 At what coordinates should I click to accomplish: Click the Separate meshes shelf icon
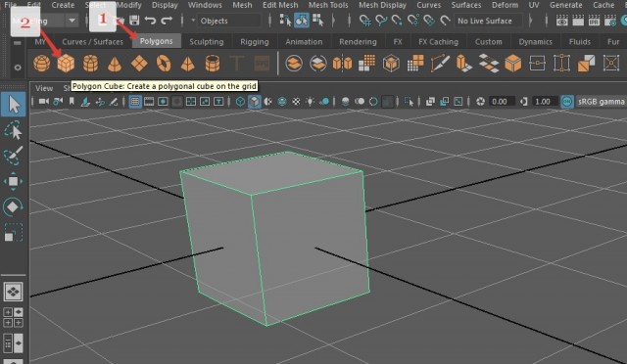(318, 64)
